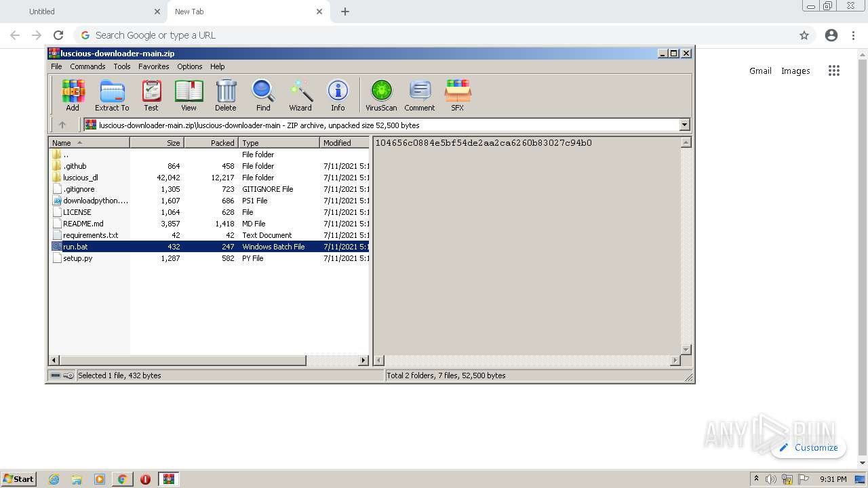The image size is (868, 488).
Task: Select the luscious_dl folder
Action: coord(210,178)
